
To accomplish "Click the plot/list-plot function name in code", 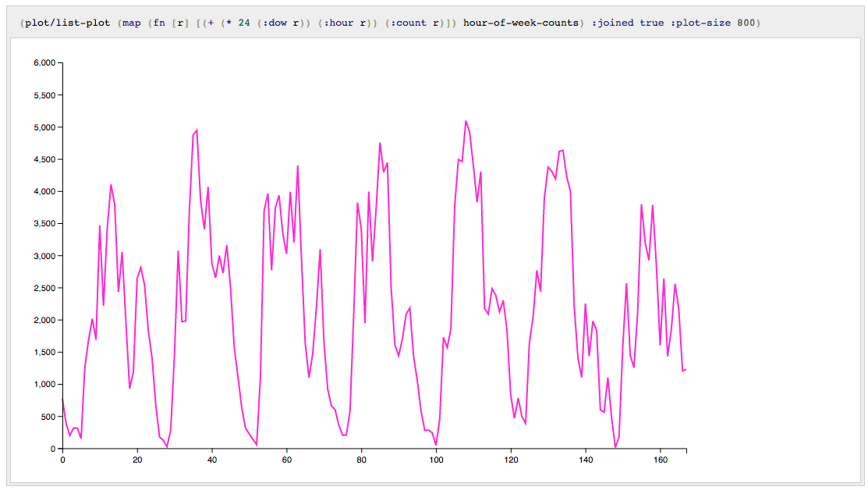I will click(x=68, y=23).
